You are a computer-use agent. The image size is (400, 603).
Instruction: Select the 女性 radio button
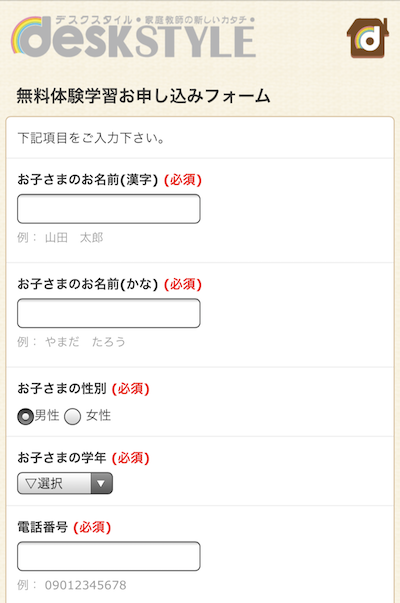(72, 416)
